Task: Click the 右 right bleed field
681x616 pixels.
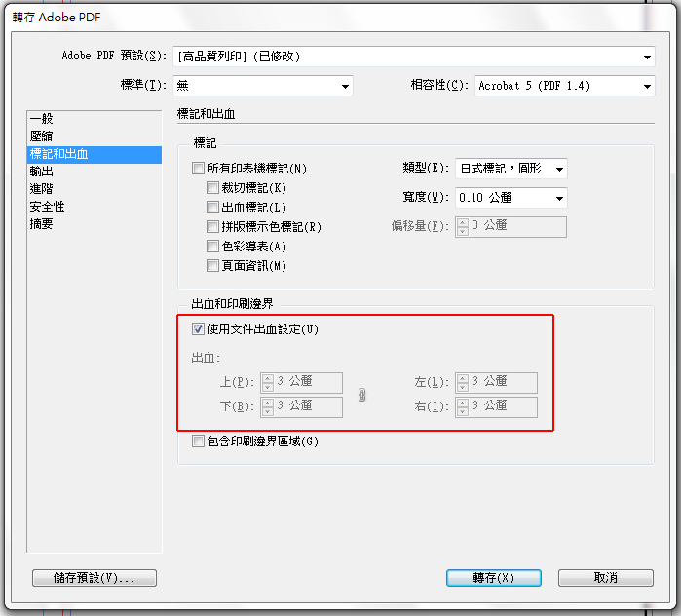Action: tap(496, 407)
